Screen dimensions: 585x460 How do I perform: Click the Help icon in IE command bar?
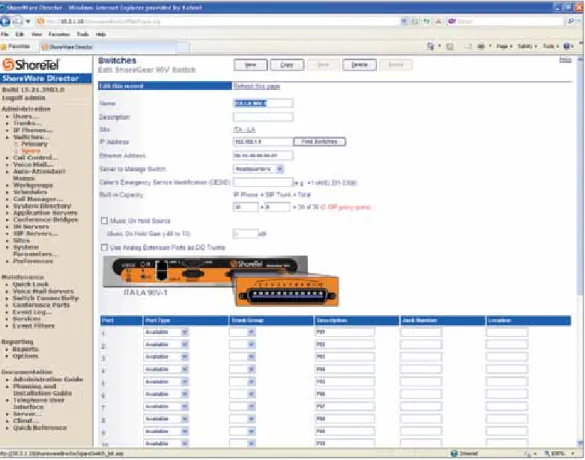click(567, 46)
